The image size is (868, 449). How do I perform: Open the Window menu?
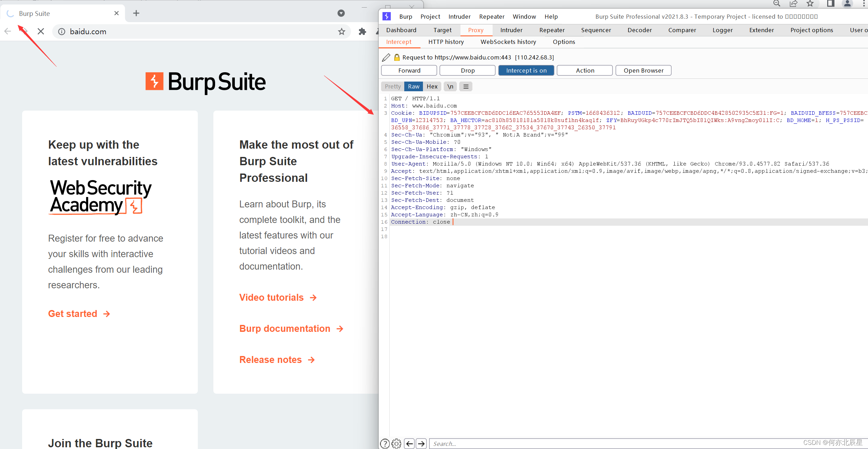tap(524, 17)
